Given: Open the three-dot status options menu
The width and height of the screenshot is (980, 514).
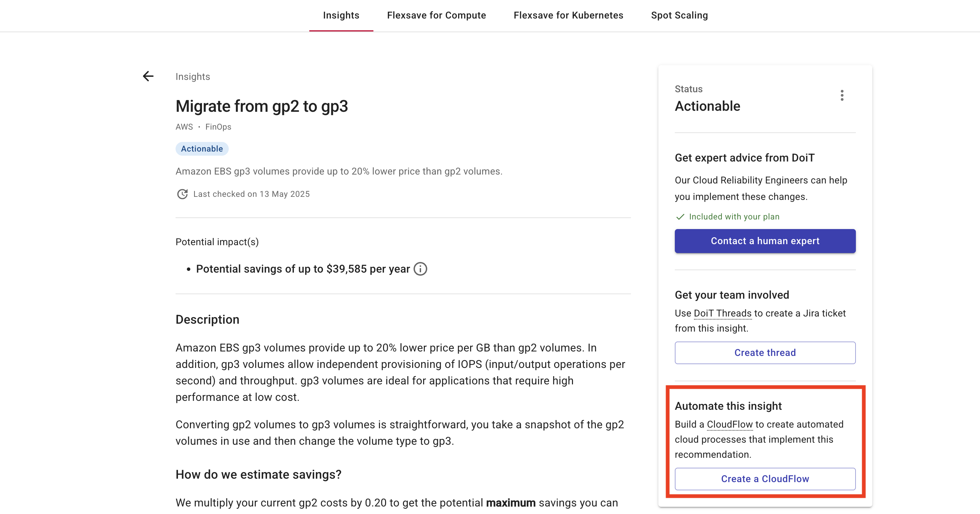Looking at the screenshot, I should point(842,95).
